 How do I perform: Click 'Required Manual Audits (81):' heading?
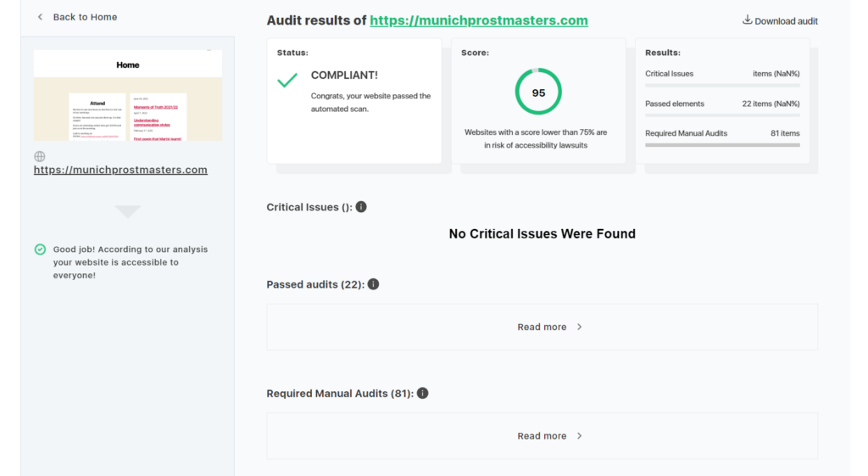(x=340, y=394)
